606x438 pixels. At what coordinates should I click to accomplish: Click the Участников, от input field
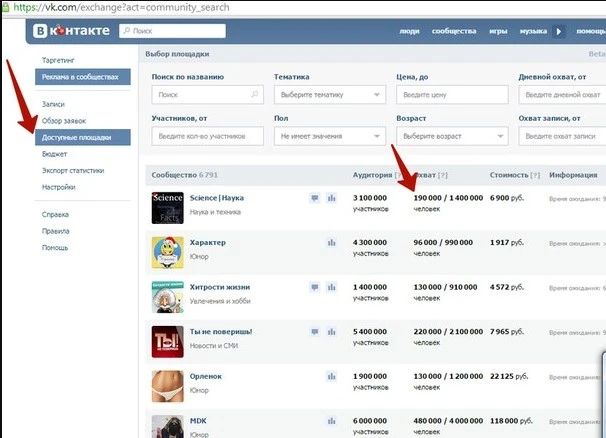[208, 136]
